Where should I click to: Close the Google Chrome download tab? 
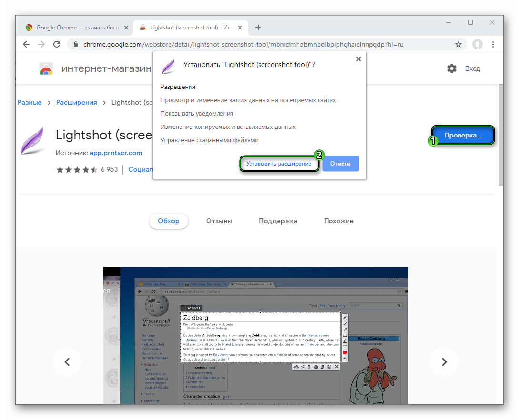(x=126, y=28)
